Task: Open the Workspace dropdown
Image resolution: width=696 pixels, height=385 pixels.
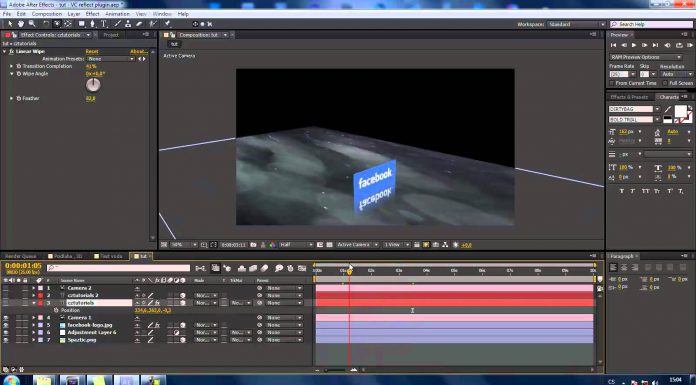Action: click(x=576, y=24)
